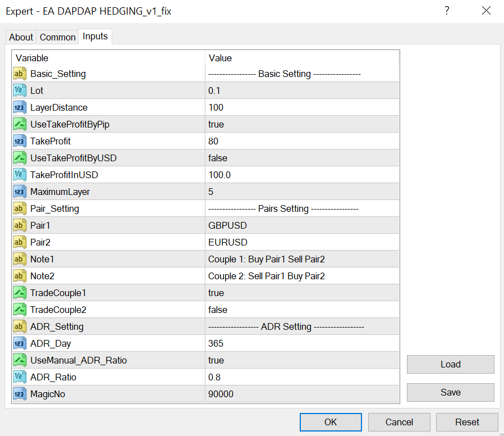
Task: Switch to the About tab
Action: 21,37
